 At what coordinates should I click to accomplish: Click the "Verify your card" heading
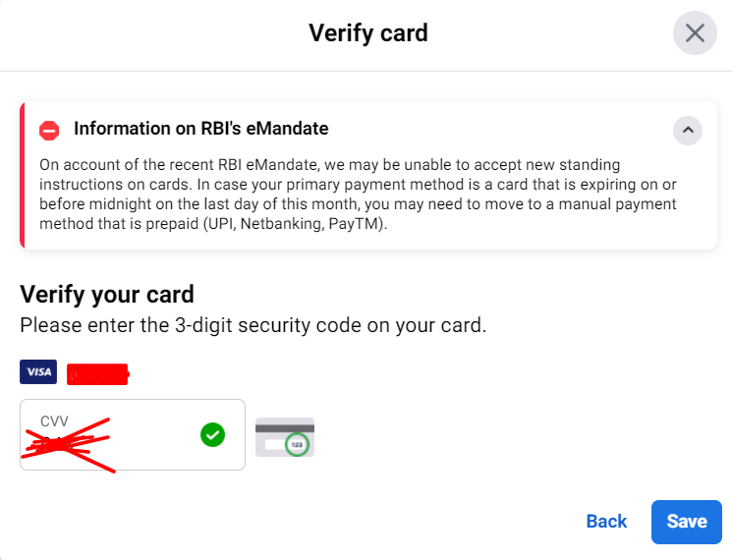click(x=107, y=294)
